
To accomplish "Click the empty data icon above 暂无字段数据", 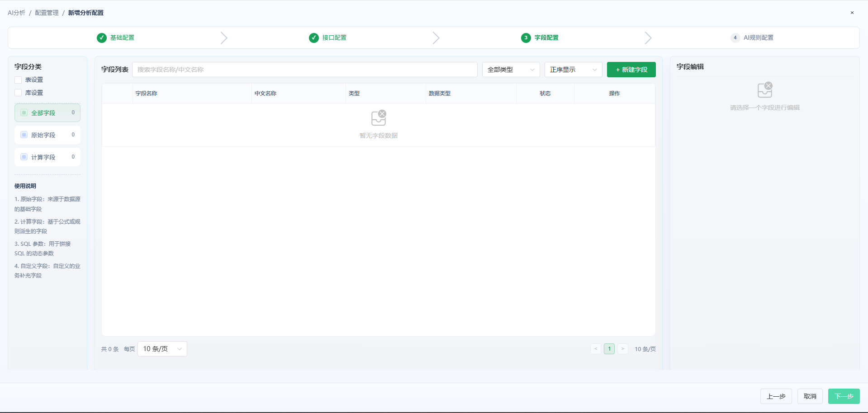I will click(x=379, y=118).
